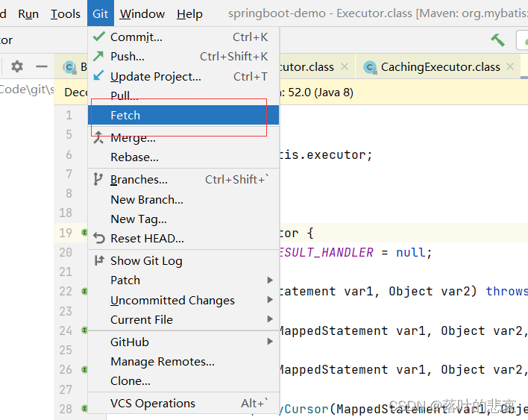This screenshot has height=420, width=528.
Task: Click the Uncommitted Changes submenu arrow
Action: (x=270, y=299)
